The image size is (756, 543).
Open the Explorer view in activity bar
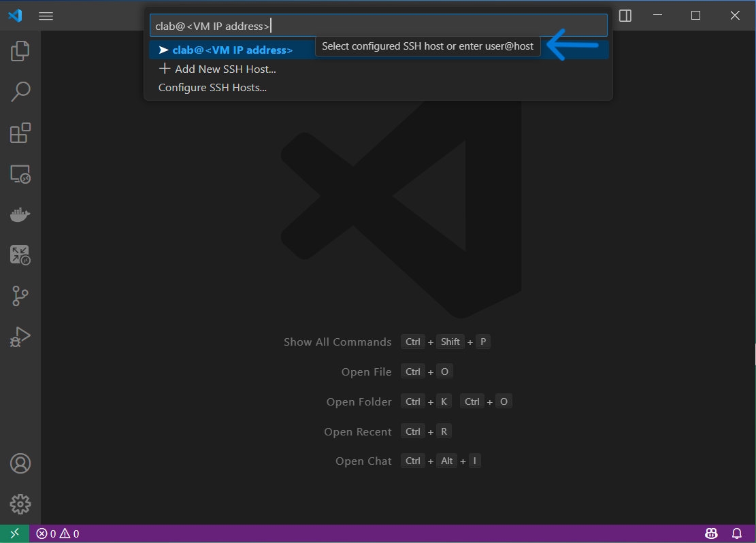click(x=20, y=50)
